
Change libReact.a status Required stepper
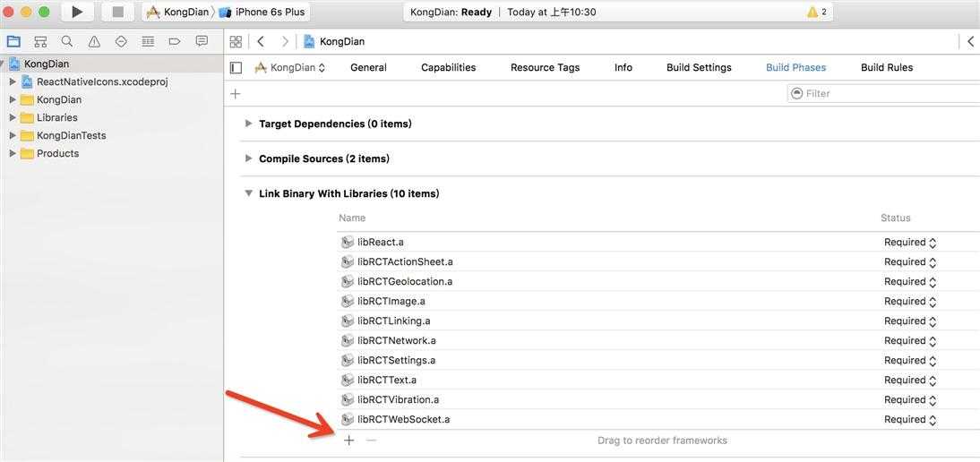910,243
